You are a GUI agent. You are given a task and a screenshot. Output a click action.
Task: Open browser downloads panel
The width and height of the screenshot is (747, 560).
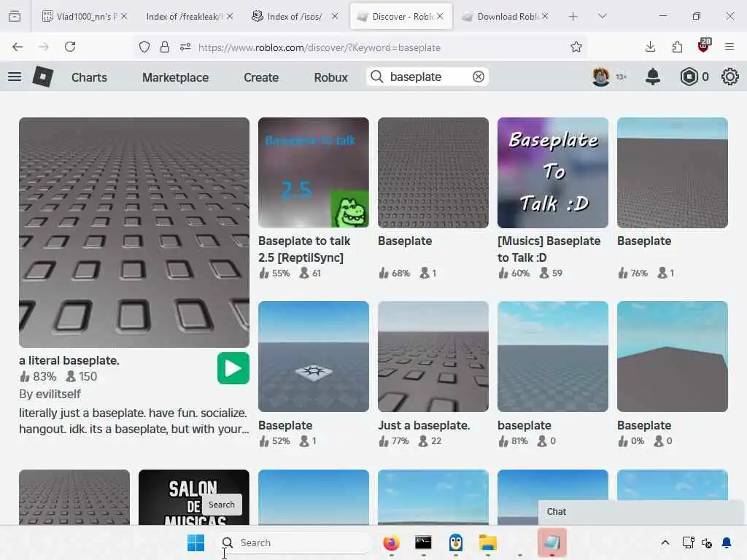point(650,47)
